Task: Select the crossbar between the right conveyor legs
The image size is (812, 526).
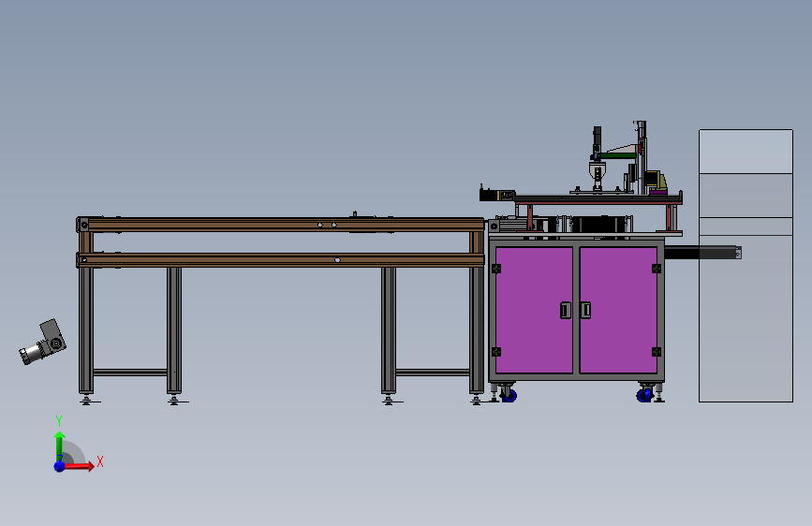Action: [433, 373]
